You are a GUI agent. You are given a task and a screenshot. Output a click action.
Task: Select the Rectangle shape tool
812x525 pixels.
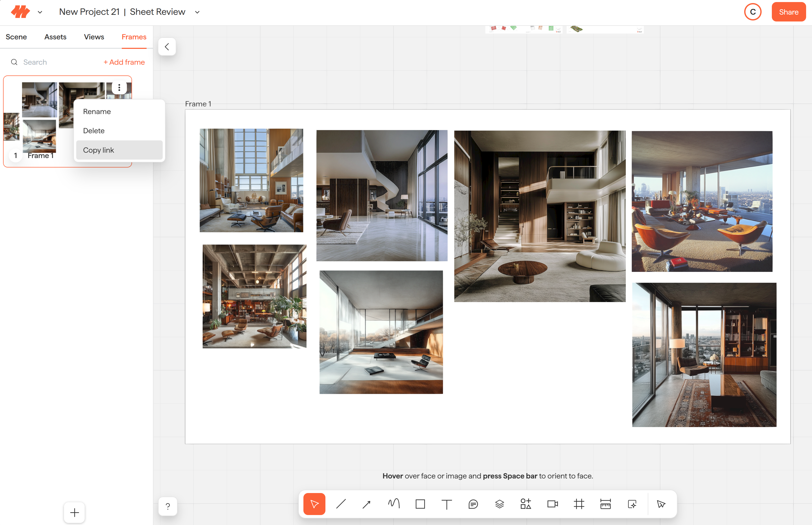click(420, 504)
